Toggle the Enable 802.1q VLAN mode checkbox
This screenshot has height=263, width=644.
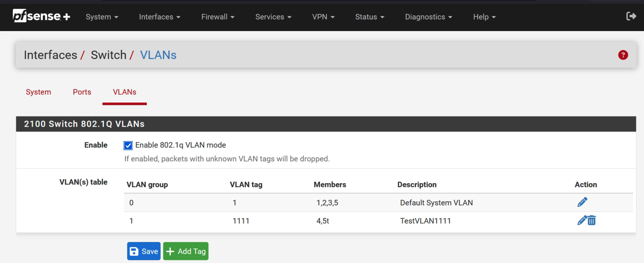point(128,145)
